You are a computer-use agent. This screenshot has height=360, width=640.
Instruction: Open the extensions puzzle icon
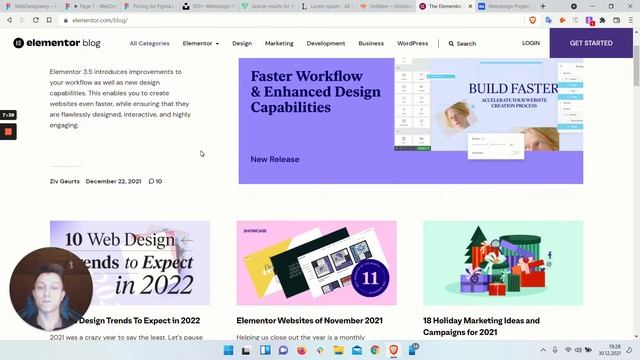tap(602, 20)
